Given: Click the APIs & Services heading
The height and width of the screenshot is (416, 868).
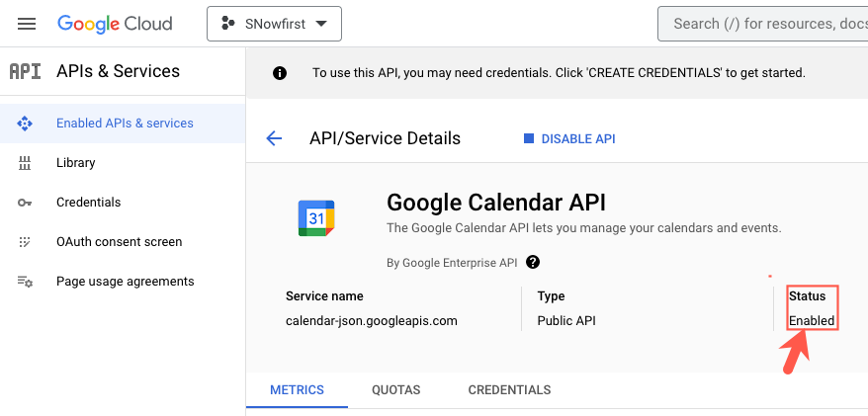Looking at the screenshot, I should [x=118, y=71].
